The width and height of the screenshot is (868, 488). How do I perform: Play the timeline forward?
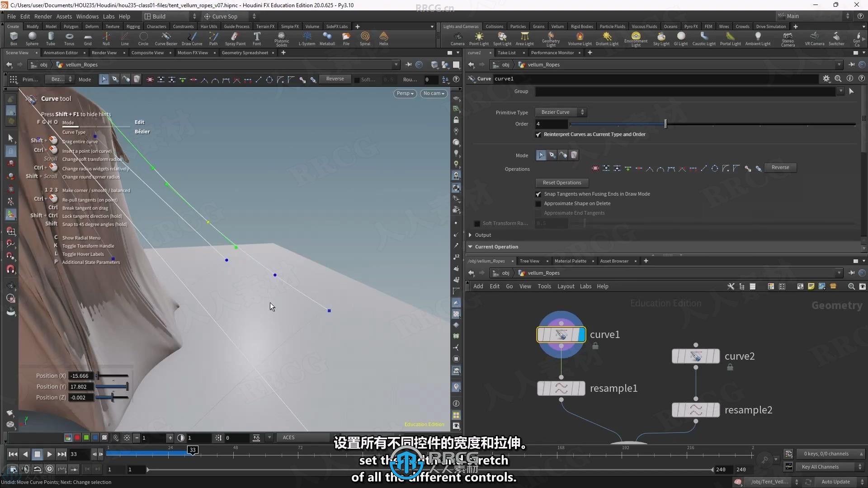pyautogui.click(x=49, y=454)
